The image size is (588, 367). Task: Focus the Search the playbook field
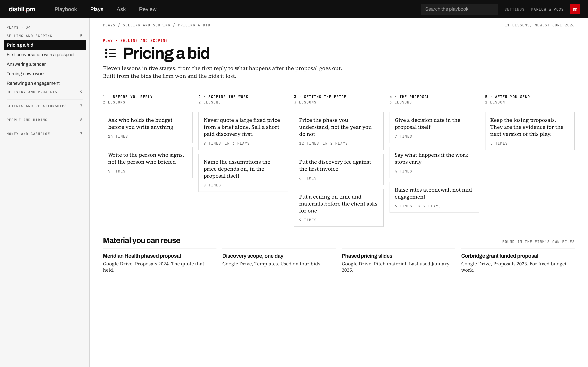point(459,9)
